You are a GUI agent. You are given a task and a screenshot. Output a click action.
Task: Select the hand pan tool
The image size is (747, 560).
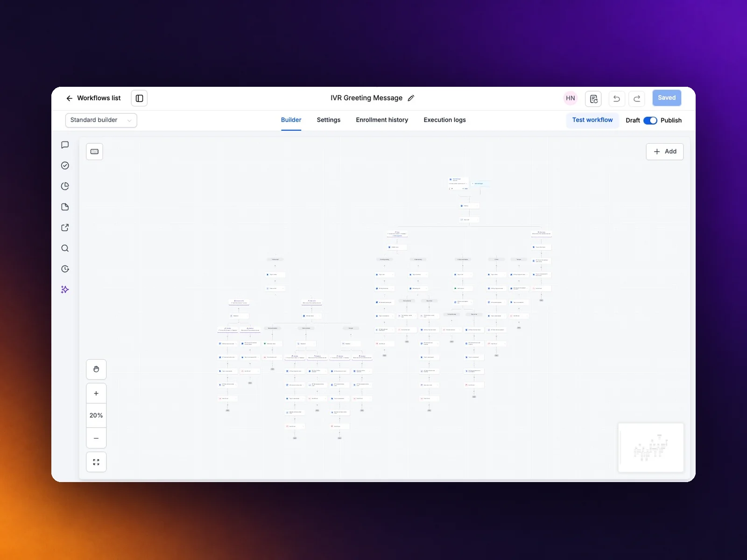(x=96, y=369)
